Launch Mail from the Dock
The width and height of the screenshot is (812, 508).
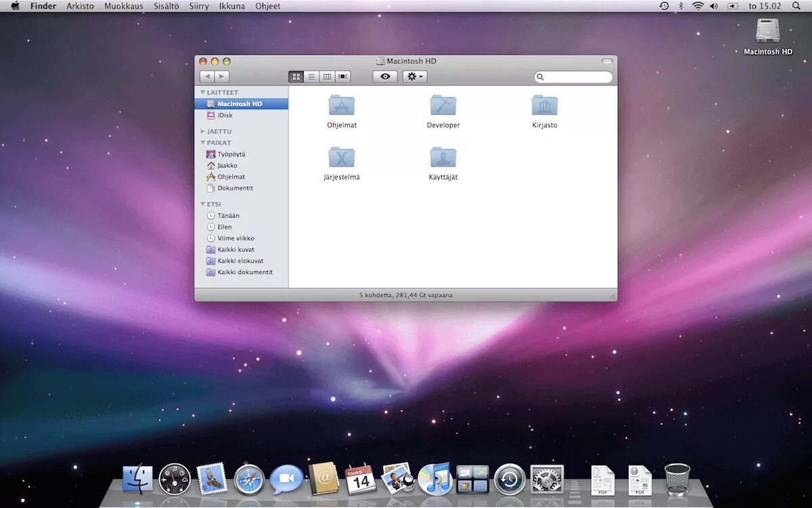point(212,479)
